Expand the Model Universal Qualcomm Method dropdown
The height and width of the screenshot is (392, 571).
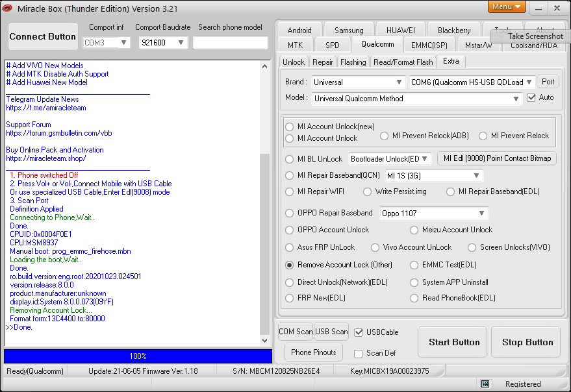point(416,99)
